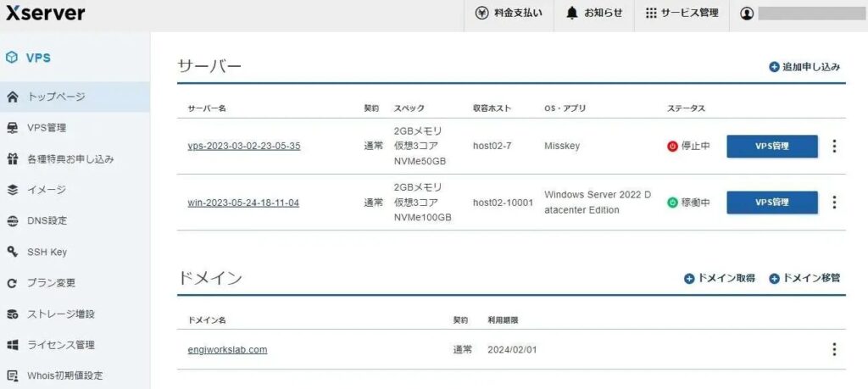
Task: Open the service management grid icon
Action: [x=651, y=14]
